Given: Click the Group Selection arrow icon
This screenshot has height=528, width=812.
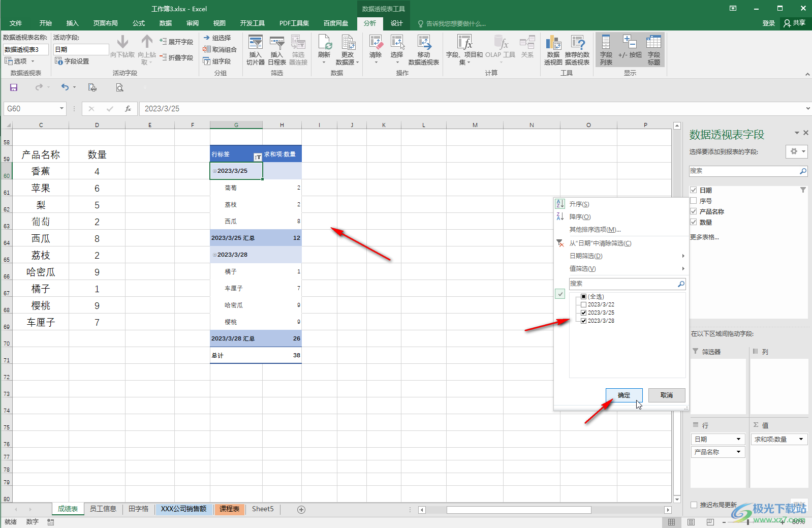Looking at the screenshot, I should tap(207, 38).
